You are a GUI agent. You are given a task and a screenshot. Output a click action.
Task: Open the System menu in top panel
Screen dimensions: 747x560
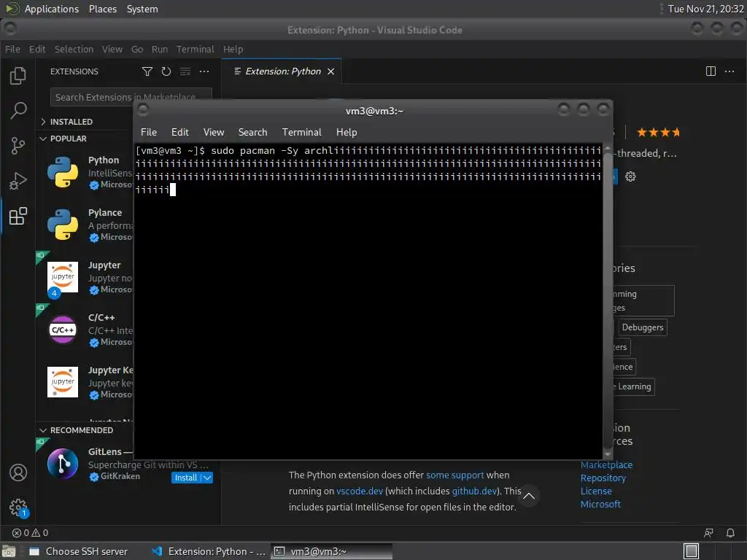[142, 9]
